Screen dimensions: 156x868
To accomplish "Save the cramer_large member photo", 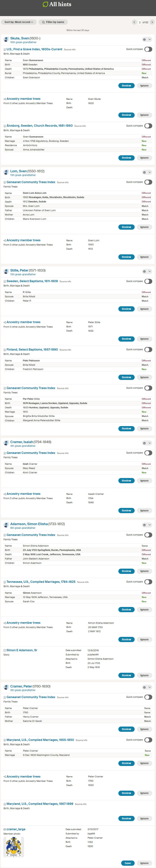I will tap(128, 863).
